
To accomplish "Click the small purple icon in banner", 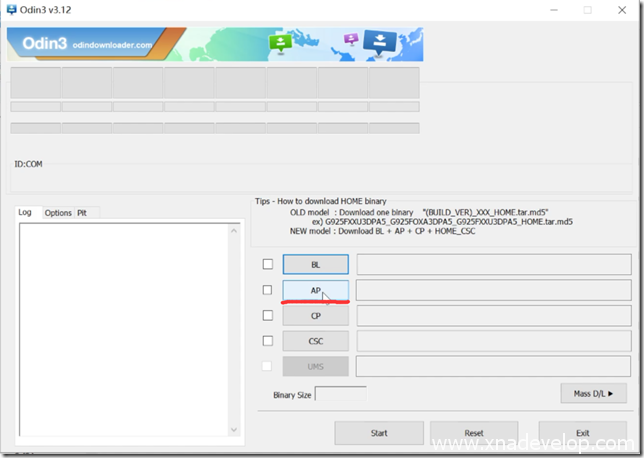I will pyautogui.click(x=351, y=40).
